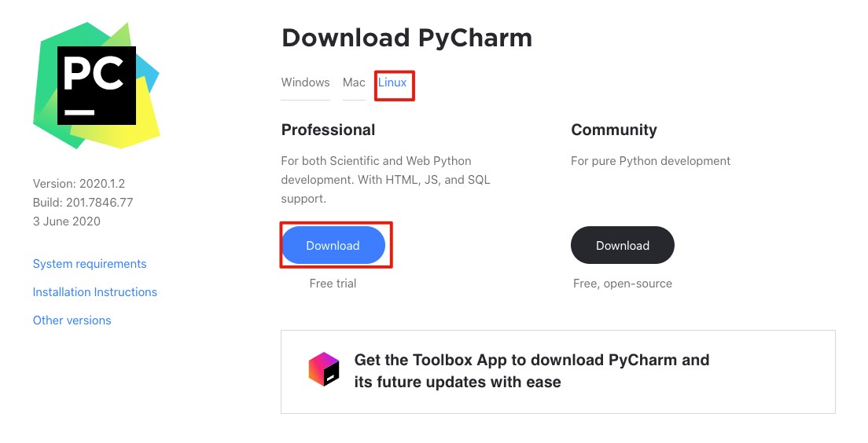Click the Get the Toolbox App banner text
This screenshot has height=443, width=868.
(531, 371)
